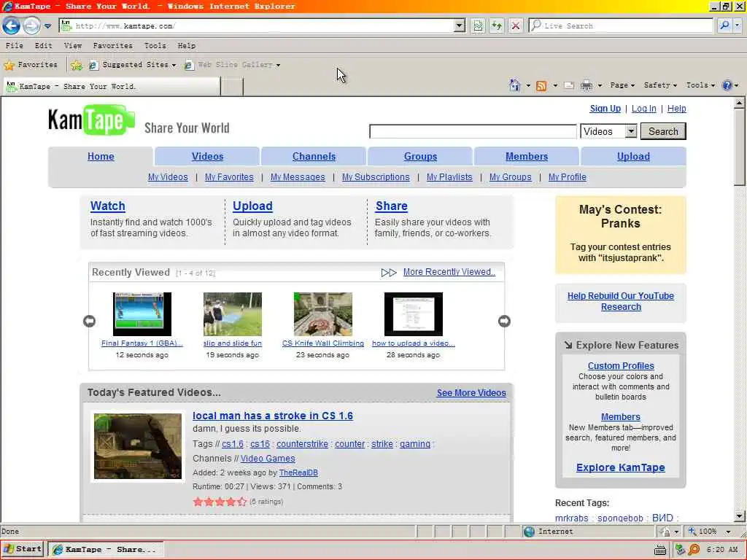Click See More Videos link

click(471, 393)
